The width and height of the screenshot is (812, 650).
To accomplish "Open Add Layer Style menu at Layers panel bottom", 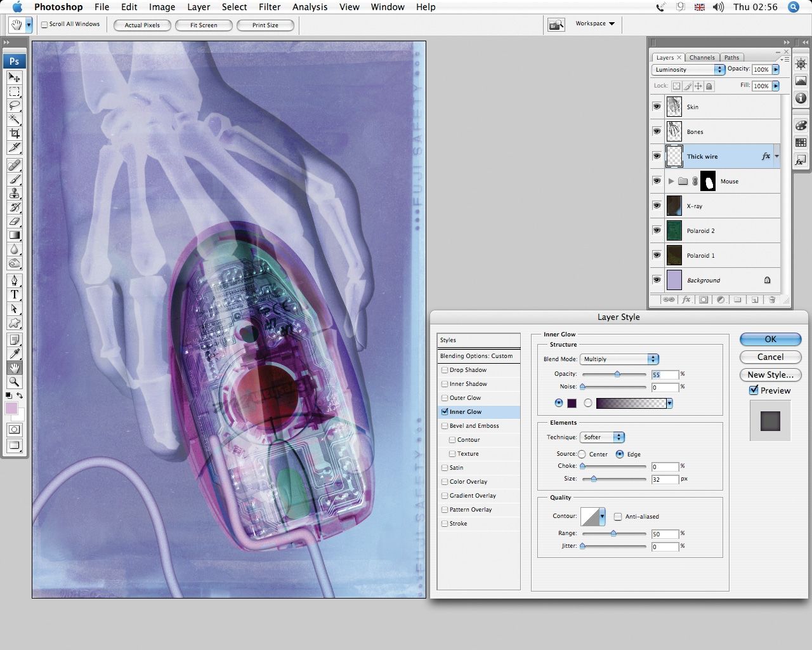I will click(x=686, y=300).
